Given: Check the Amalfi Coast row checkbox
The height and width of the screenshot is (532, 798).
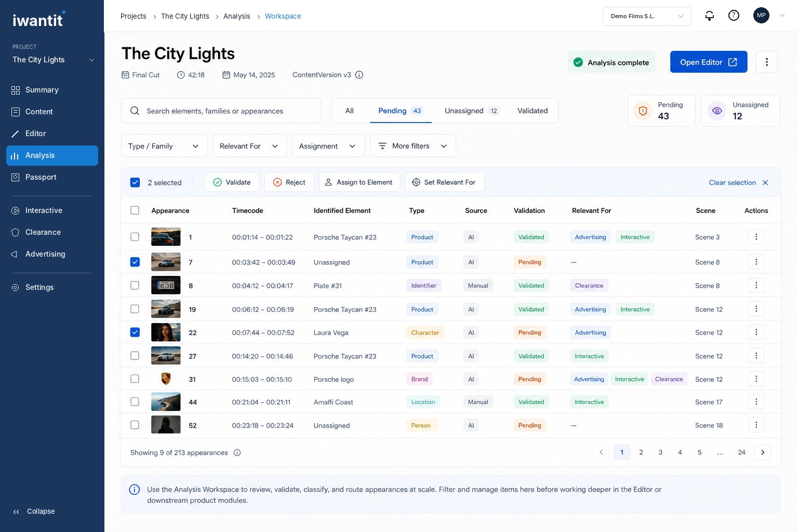Looking at the screenshot, I should point(135,402).
